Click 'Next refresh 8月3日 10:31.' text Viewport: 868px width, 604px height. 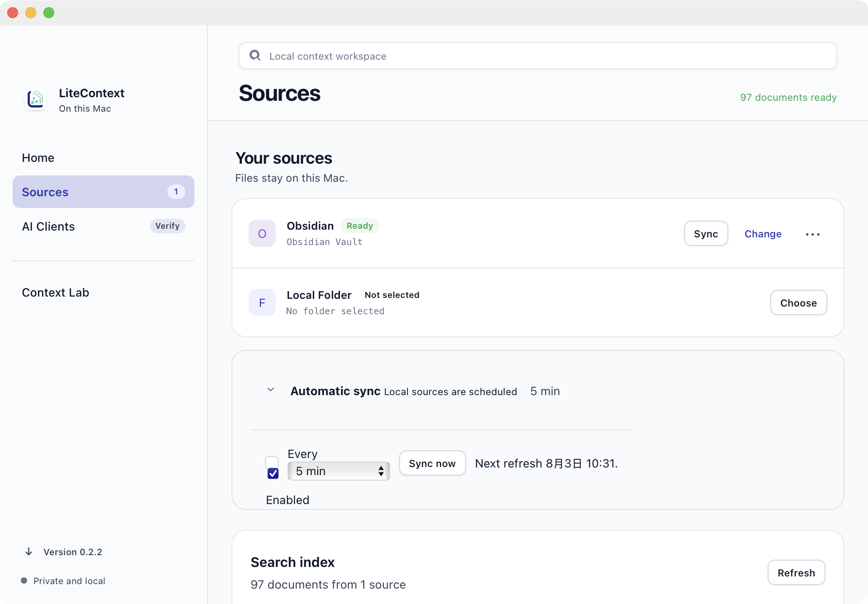click(546, 463)
